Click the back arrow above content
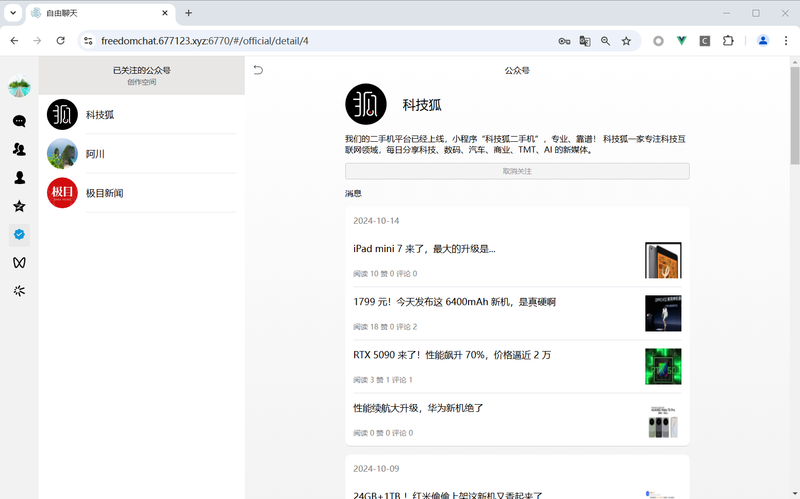Screen dimensions: 800x499 [x=258, y=70]
